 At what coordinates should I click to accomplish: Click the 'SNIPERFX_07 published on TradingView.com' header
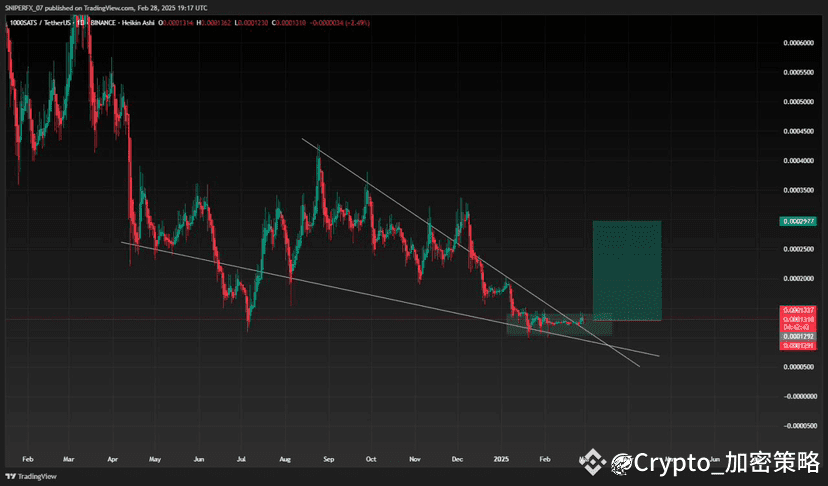[x=70, y=8]
